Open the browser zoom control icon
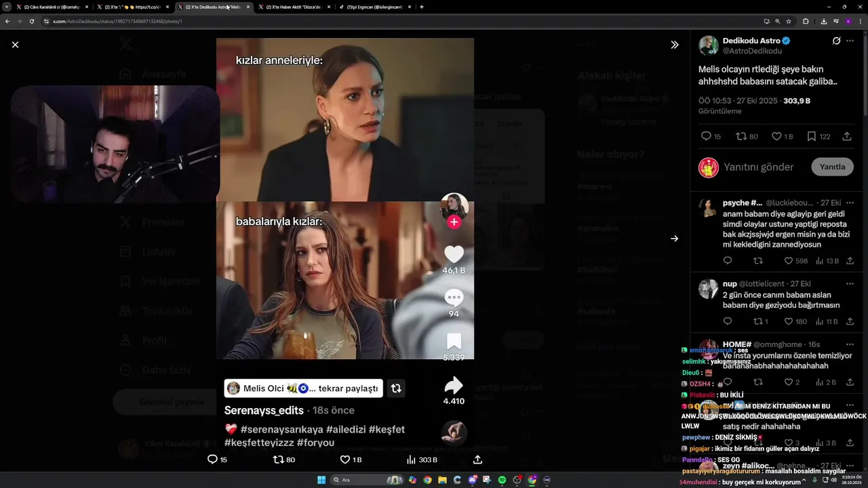 click(777, 21)
